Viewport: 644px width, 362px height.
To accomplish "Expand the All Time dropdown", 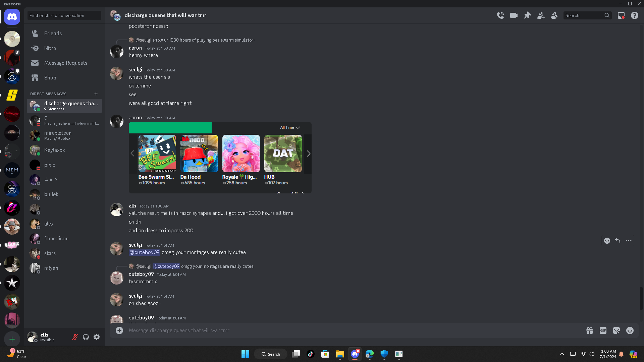I will 290,128.
